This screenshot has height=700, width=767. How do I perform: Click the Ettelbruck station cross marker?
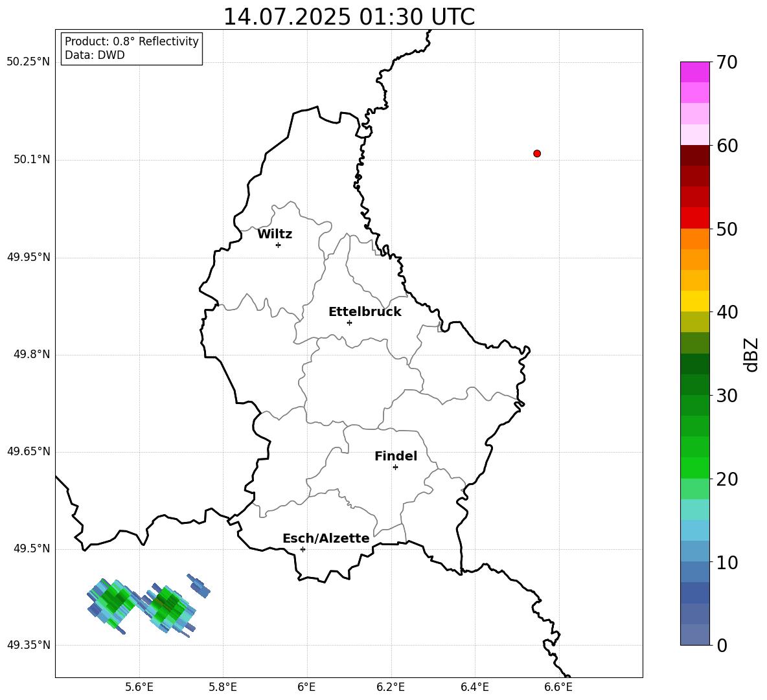pyautogui.click(x=349, y=322)
